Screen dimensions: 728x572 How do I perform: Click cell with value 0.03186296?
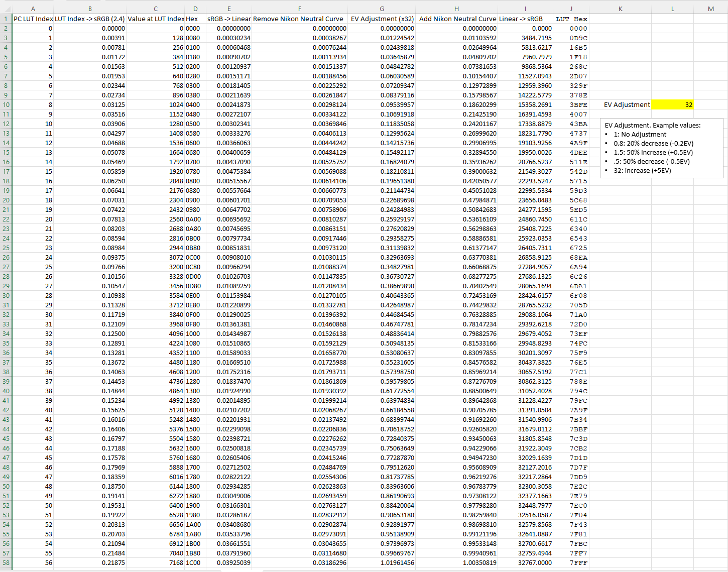(299, 562)
